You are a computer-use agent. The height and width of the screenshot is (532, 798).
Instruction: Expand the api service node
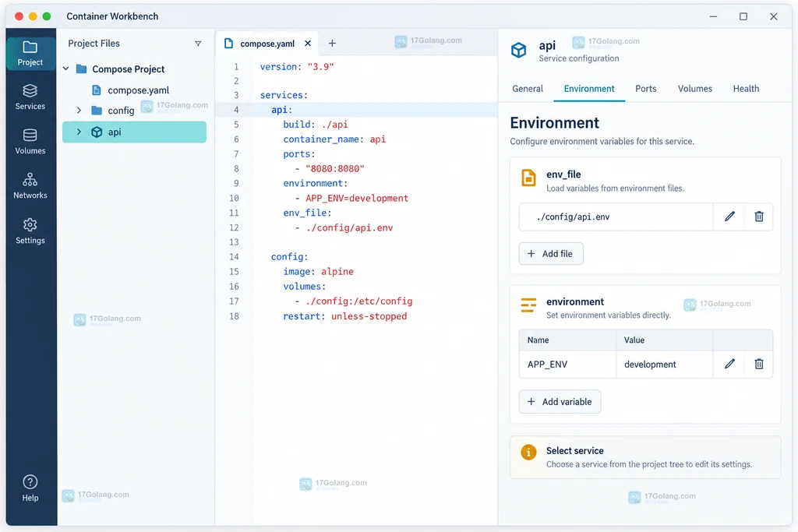point(79,132)
